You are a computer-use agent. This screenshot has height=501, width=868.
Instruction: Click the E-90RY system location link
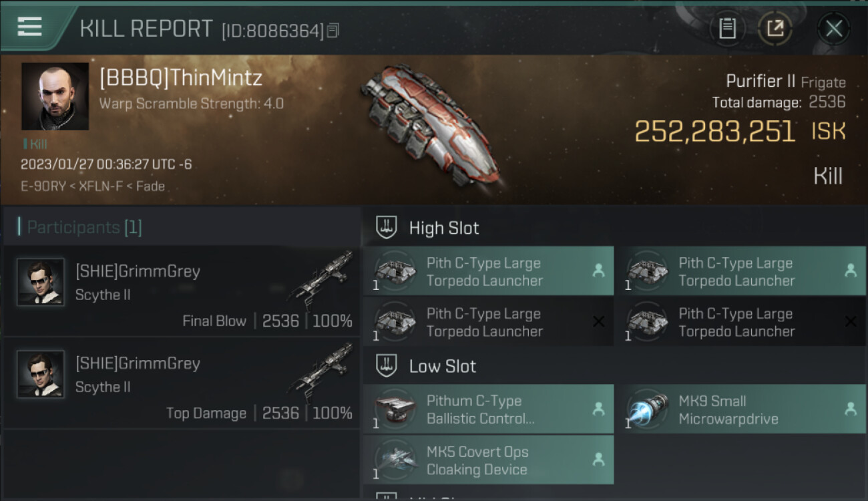[43, 186]
